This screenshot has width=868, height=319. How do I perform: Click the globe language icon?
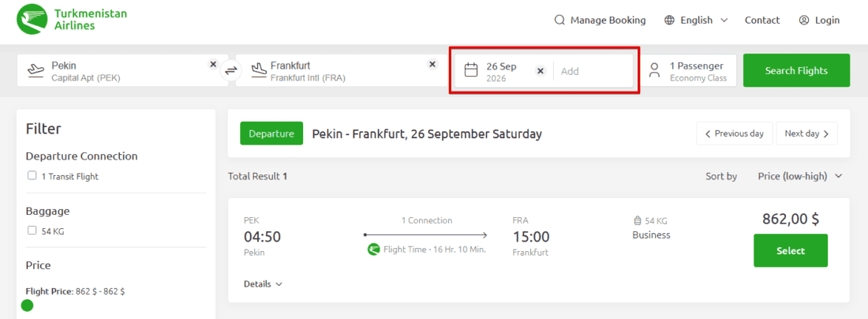670,21
